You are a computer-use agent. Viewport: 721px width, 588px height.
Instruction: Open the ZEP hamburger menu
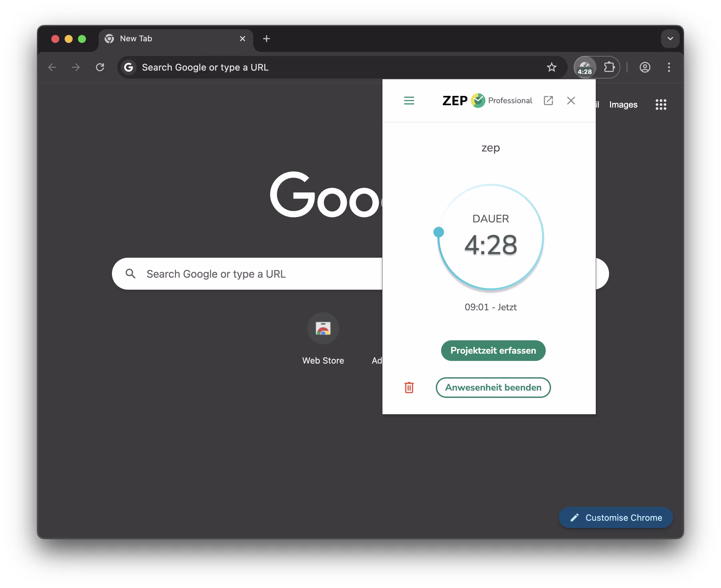coord(409,101)
